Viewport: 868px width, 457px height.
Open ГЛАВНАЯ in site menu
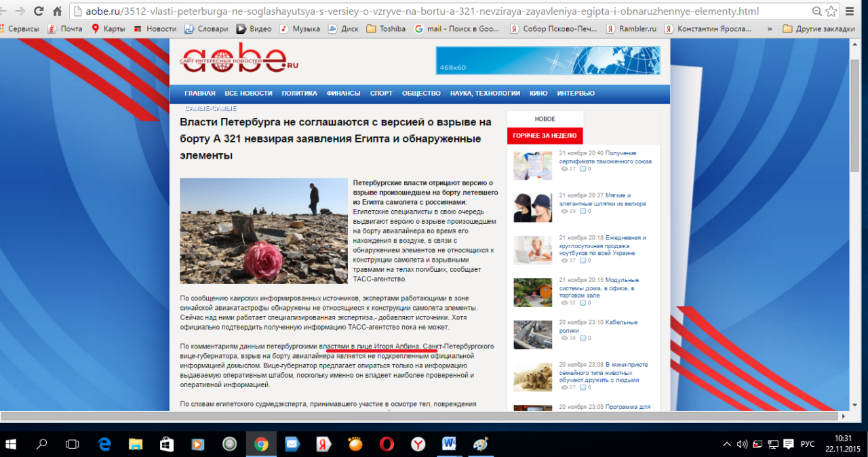(200, 94)
